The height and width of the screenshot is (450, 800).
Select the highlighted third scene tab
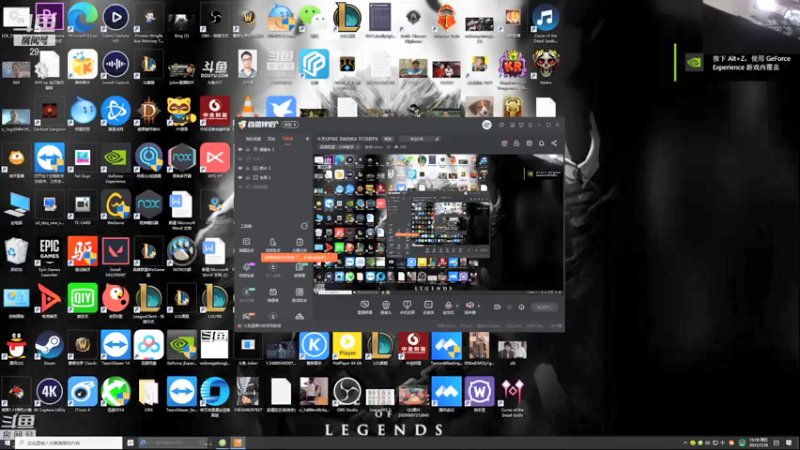point(288,139)
